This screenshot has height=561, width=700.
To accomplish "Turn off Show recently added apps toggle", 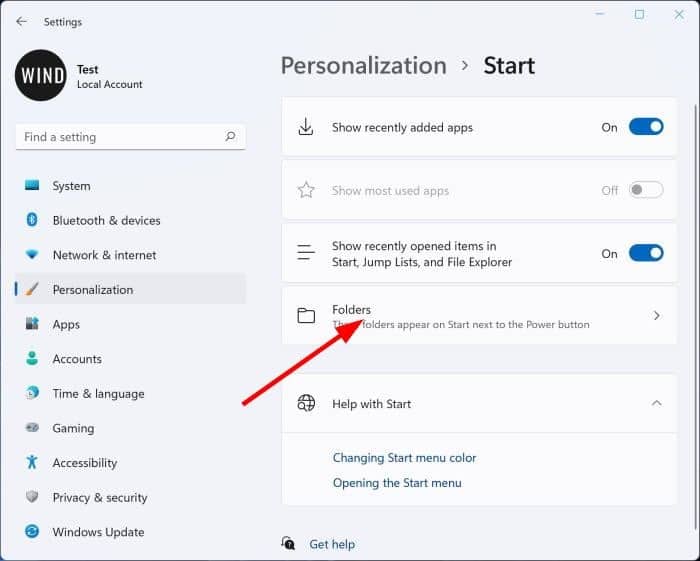I will click(646, 127).
